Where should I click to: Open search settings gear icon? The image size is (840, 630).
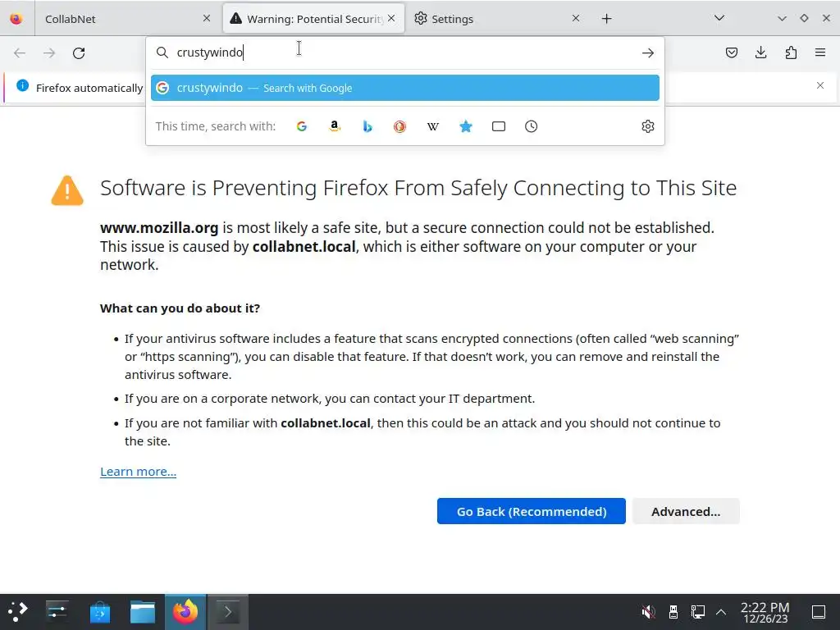[x=648, y=126]
